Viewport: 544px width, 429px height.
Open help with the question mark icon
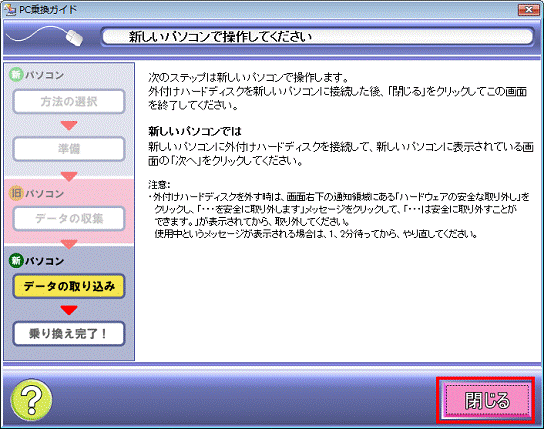coord(32,400)
